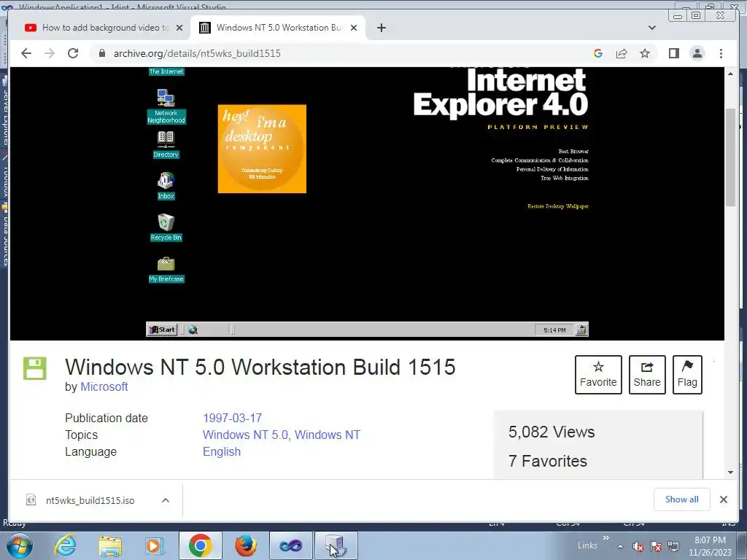
Task: Click the green software floppy icon
Action: tap(35, 368)
